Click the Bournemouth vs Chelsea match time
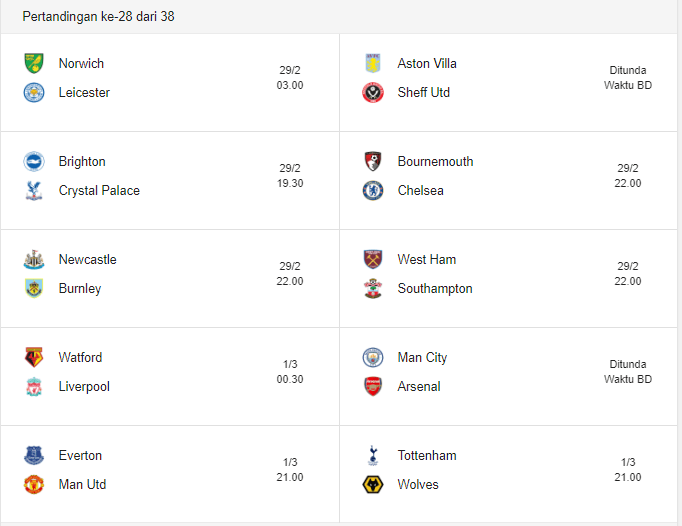 [628, 176]
